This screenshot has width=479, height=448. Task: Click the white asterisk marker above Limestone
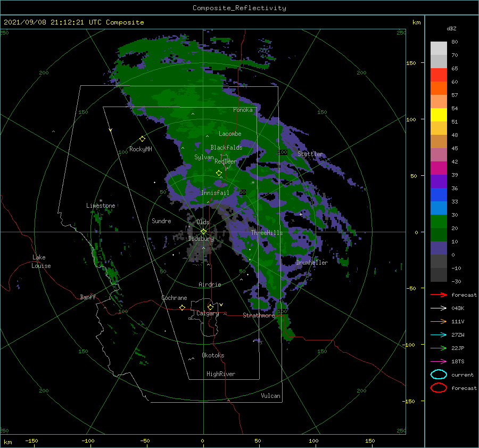click(x=101, y=201)
